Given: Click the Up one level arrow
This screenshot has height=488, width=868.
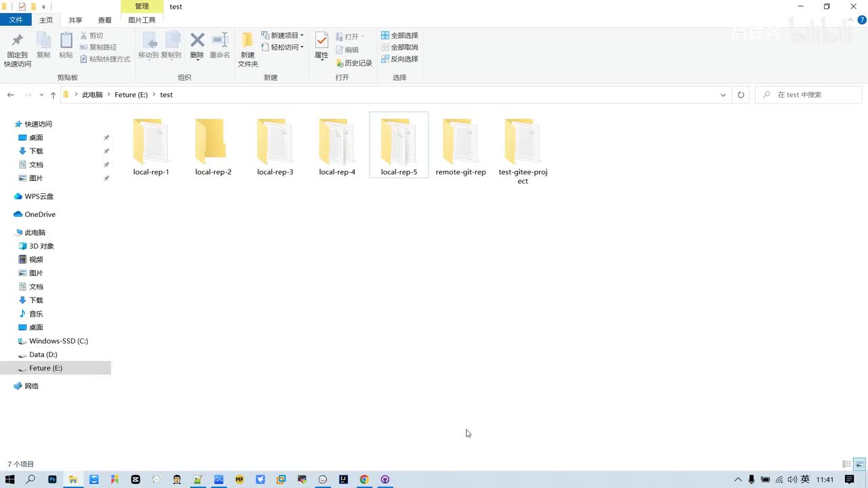Looking at the screenshot, I should tap(53, 95).
